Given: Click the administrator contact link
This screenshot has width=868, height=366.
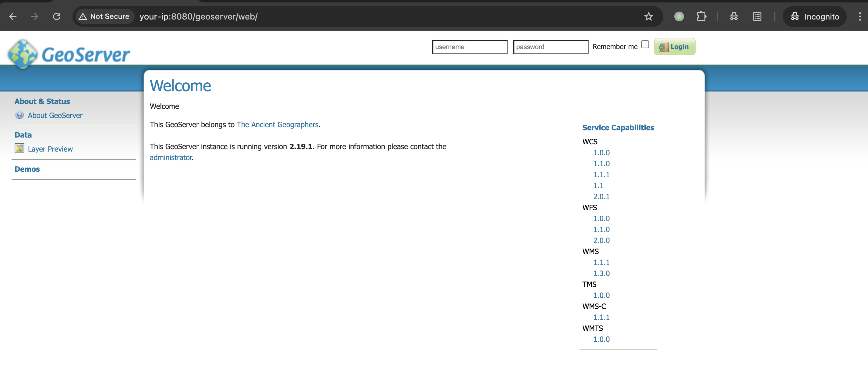Looking at the screenshot, I should pyautogui.click(x=171, y=157).
